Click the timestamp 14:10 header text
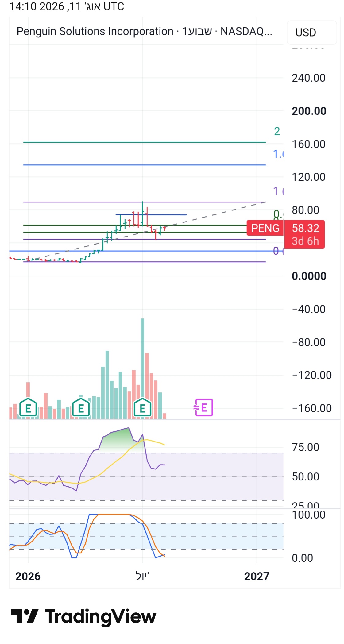This screenshot has height=644, width=344. [x=67, y=6]
